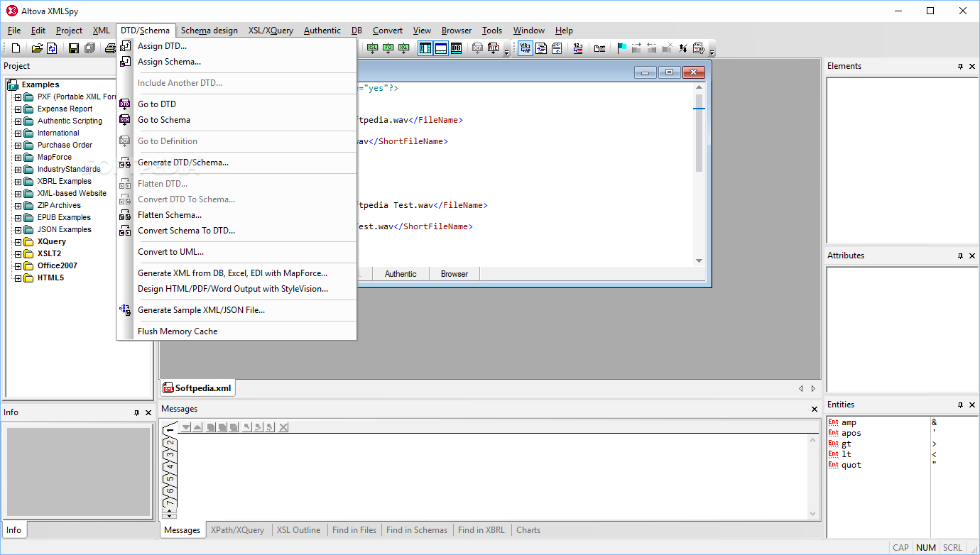Run the XSL-FO transformation toolbar icon
The width and height of the screenshot is (980, 555).
click(x=388, y=48)
